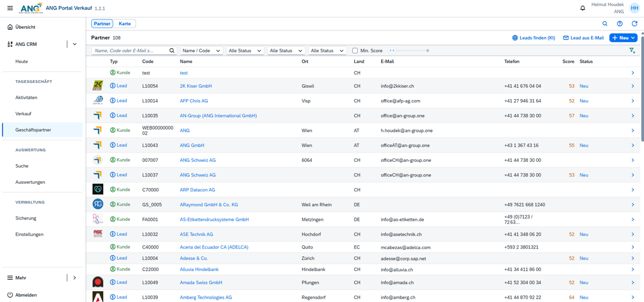Click the AFP Chris AG logo

(98, 101)
